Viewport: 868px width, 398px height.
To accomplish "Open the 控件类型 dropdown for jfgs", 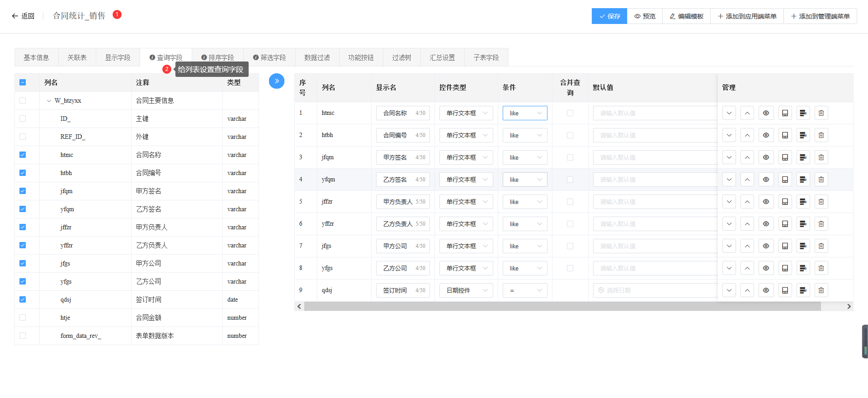I will pos(466,246).
